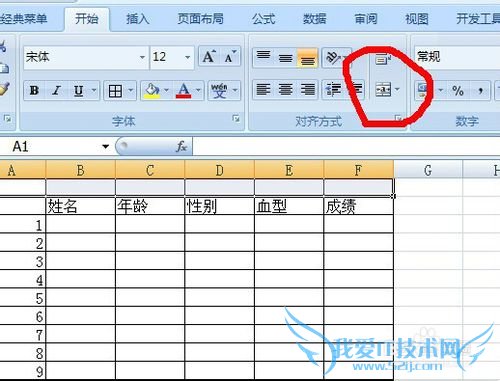Apply the red font color

pos(184,90)
